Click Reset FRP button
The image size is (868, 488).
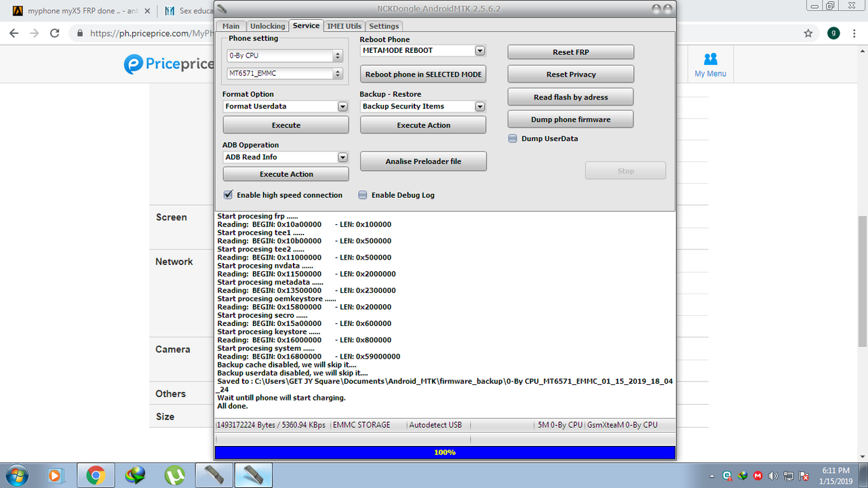pyautogui.click(x=571, y=52)
